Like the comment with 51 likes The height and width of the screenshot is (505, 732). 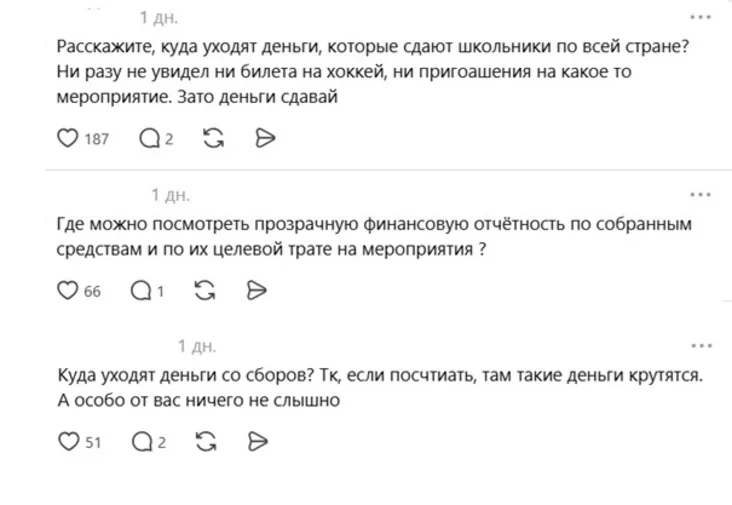point(68,441)
